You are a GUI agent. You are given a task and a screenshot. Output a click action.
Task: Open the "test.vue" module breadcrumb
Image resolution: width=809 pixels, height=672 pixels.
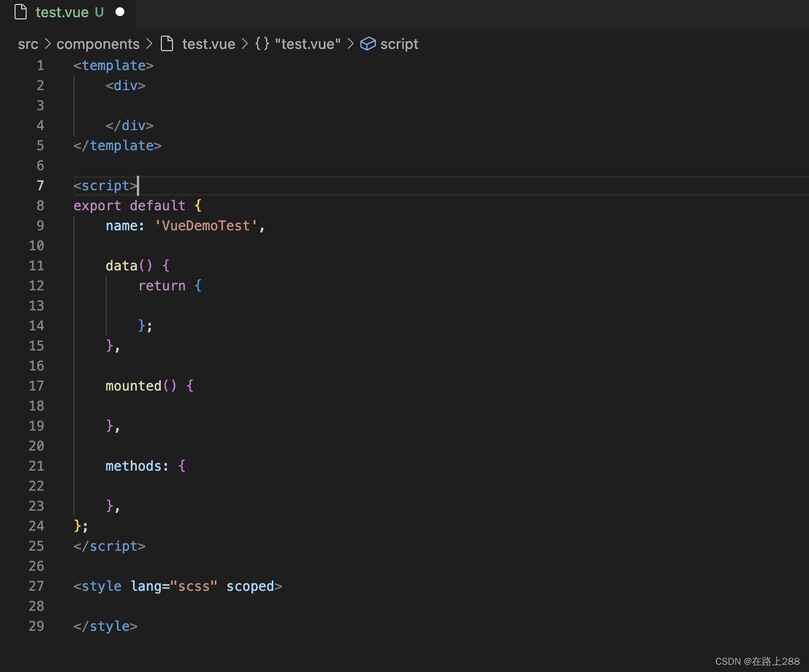308,44
